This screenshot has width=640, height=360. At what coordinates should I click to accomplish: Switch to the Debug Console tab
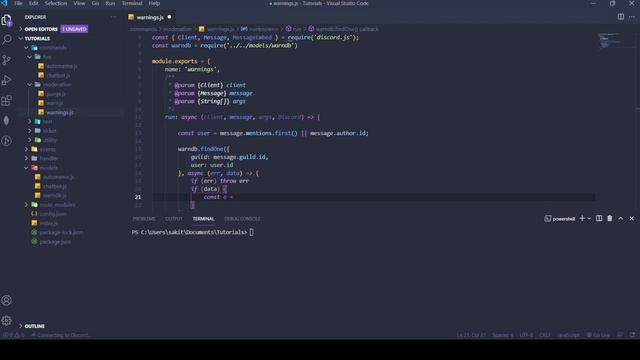pos(242,219)
